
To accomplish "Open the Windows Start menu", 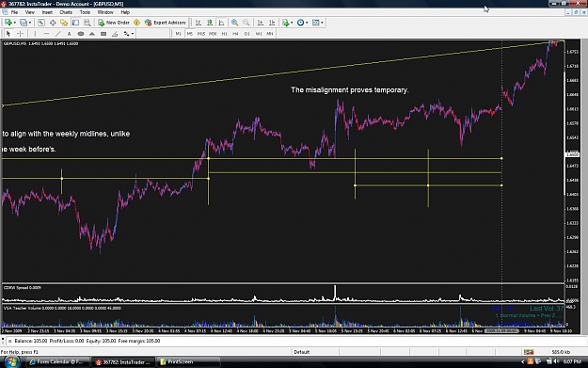I will (x=11, y=361).
